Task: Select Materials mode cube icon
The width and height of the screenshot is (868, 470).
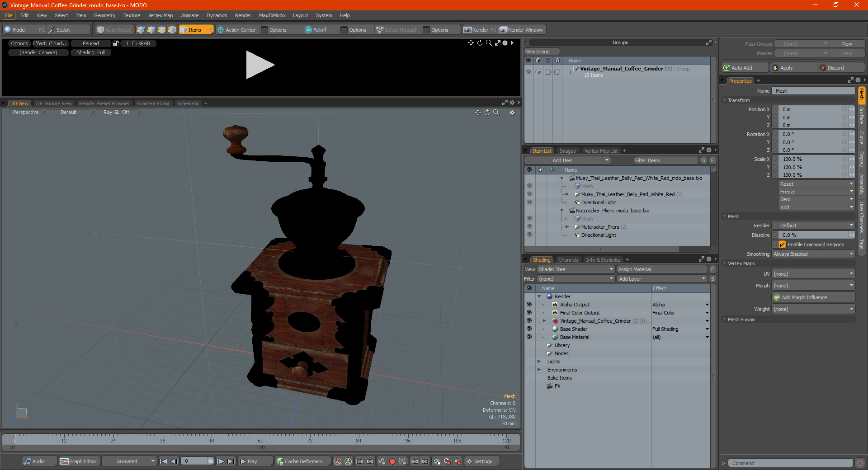Action: click(x=172, y=30)
